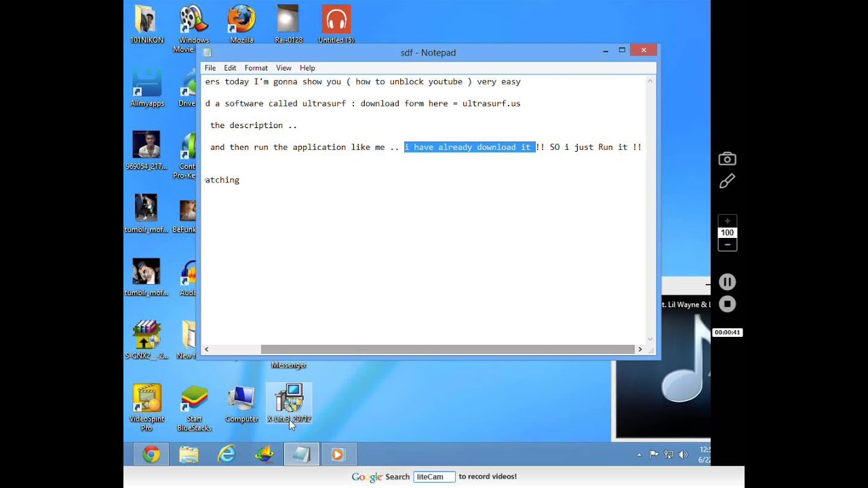The width and height of the screenshot is (868, 488).
Task: Click the Google Search label in the banner
Action: 380,476
